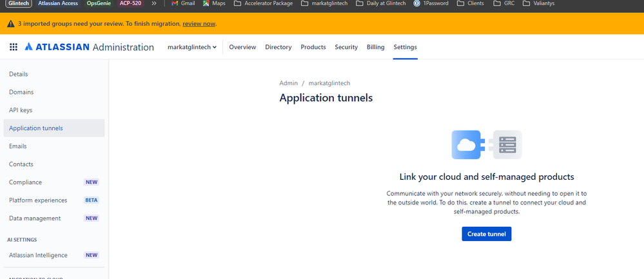Open Emails in the sidebar

[54, 146]
